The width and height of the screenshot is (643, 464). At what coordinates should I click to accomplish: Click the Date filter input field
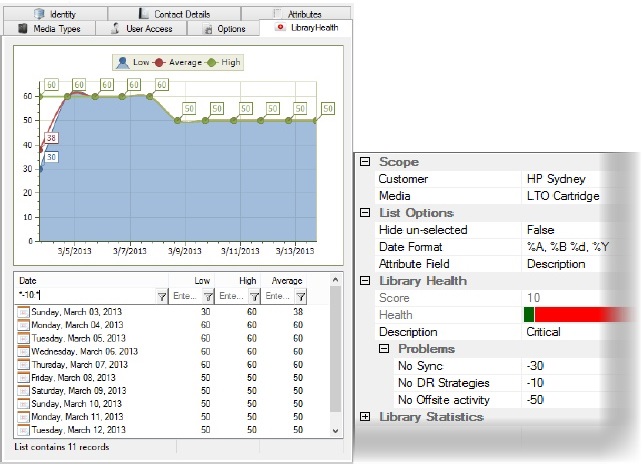[86, 295]
